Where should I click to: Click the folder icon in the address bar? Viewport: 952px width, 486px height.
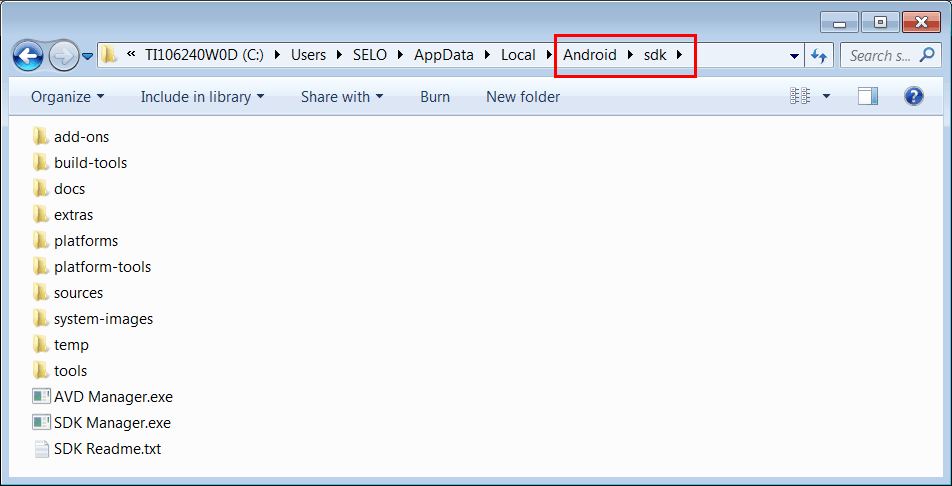click(109, 55)
